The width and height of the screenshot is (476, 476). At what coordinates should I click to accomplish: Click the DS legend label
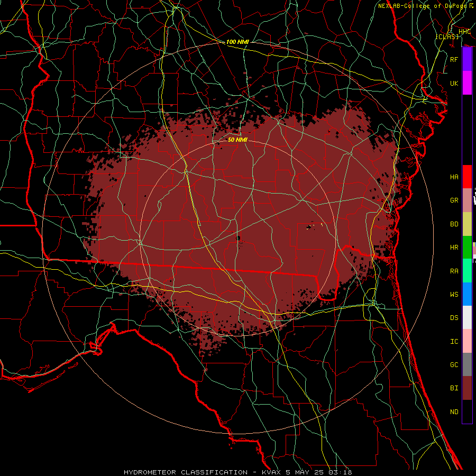point(454,318)
